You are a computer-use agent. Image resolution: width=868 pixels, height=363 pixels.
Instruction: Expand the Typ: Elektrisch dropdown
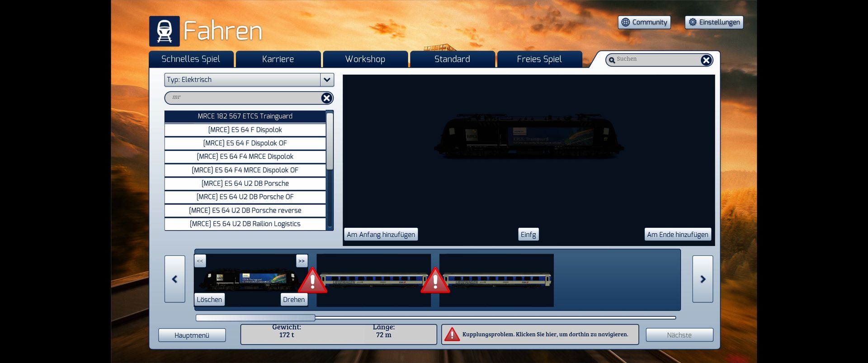[x=327, y=80]
